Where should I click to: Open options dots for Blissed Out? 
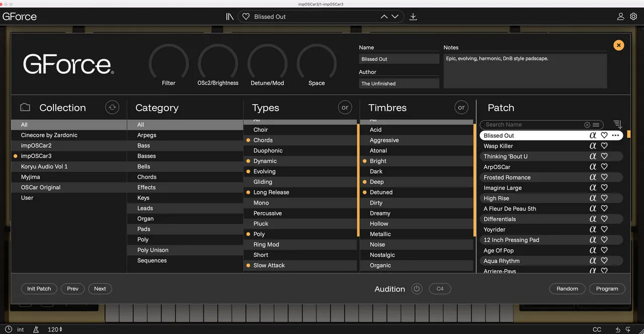pyautogui.click(x=616, y=136)
